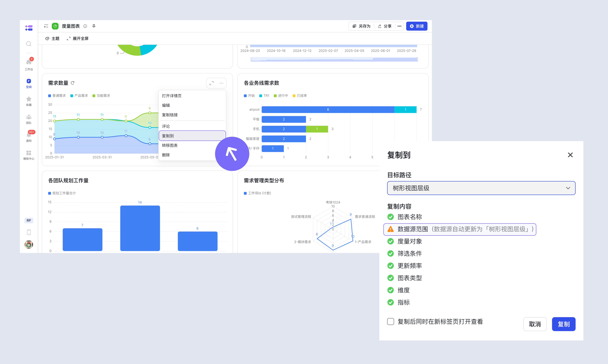Screen dimensions: 608x364
Task: Choose 打开详情页 from the context menu
Action: point(192,96)
